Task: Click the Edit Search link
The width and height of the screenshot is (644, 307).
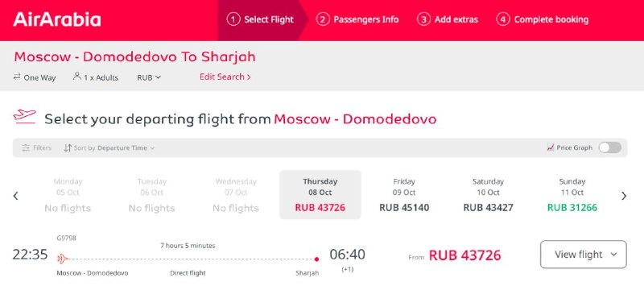Action: click(225, 77)
